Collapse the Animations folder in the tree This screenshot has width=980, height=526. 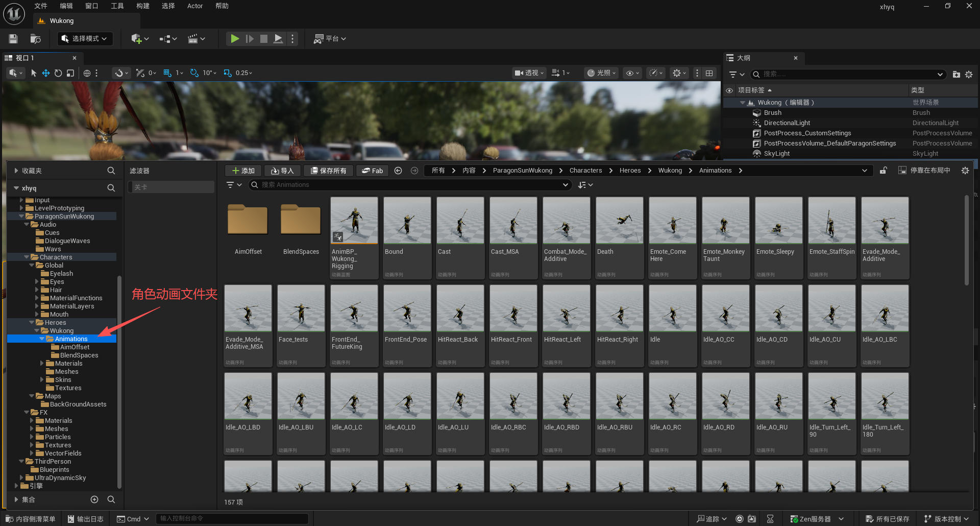point(42,339)
